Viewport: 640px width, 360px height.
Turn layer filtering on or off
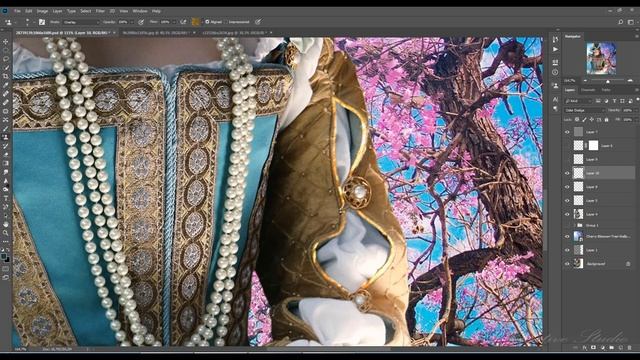click(637, 100)
